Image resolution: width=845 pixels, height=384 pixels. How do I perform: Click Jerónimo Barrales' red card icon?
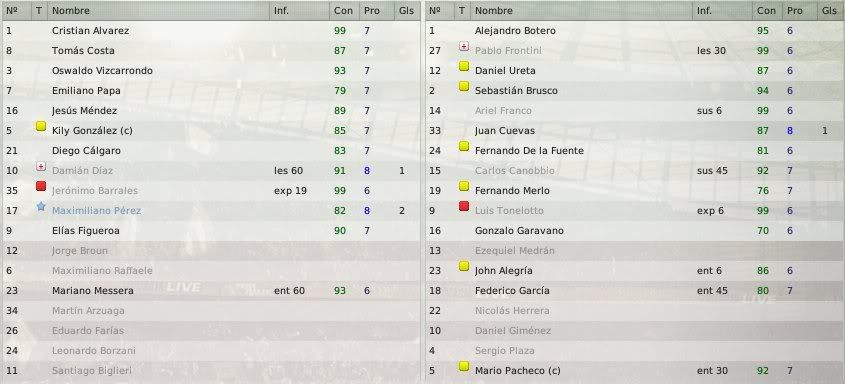40,186
